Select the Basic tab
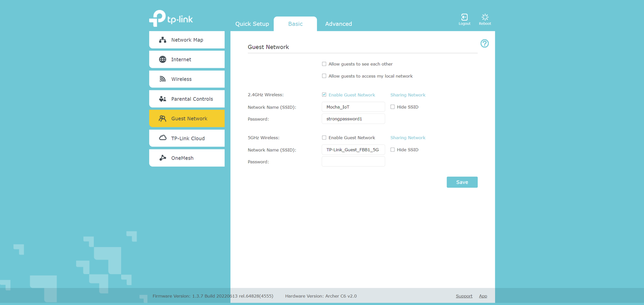Viewport: 644px width, 305px height. (295, 24)
